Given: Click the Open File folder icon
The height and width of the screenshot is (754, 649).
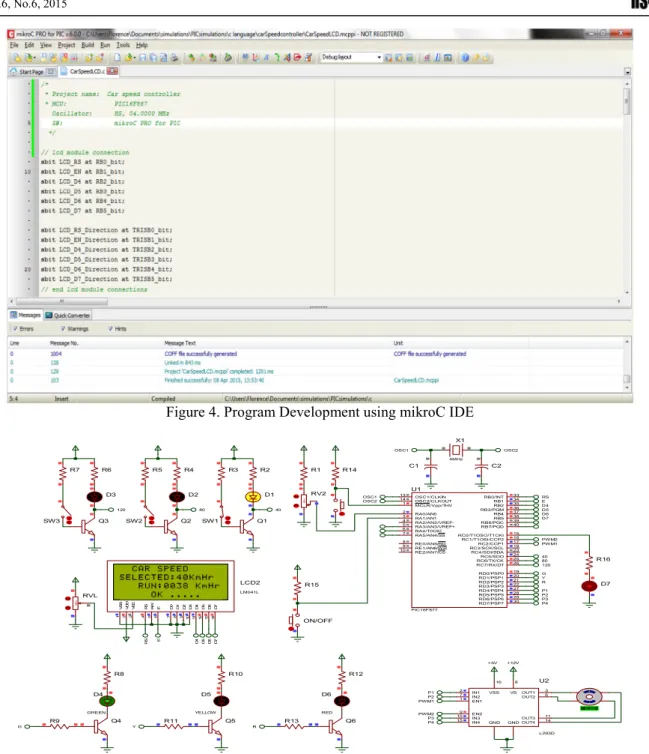Looking at the screenshot, I should click(128, 58).
